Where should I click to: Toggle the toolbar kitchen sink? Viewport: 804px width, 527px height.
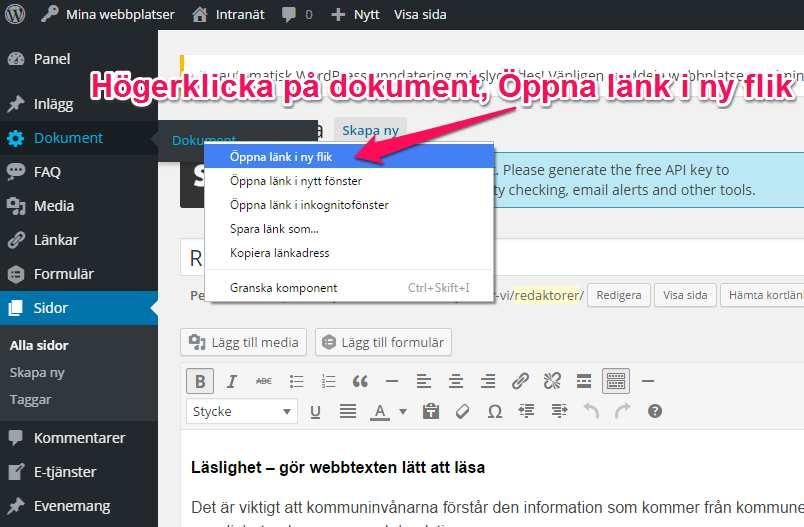616,381
